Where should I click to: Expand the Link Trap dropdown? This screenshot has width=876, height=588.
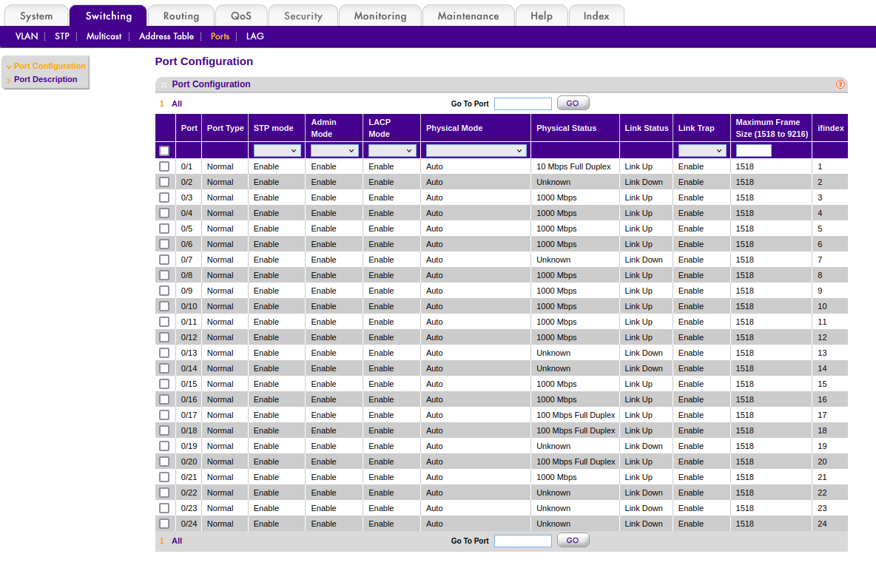pos(701,151)
